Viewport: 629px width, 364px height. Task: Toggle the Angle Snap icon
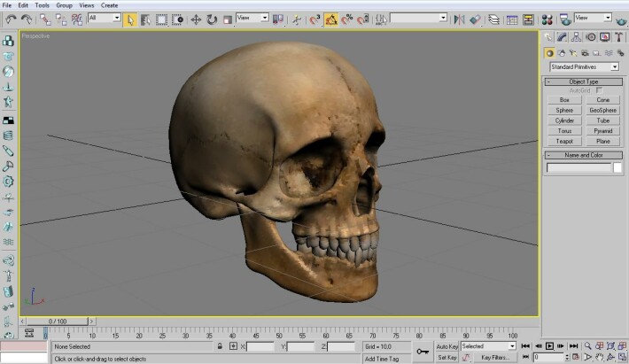click(331, 19)
